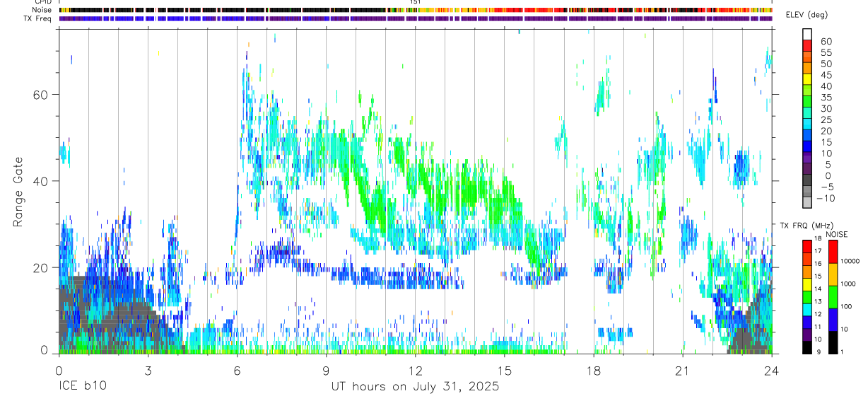Screen dimensions: 868x401
Task: Click the '60' tick on the Range Gate axis
Action: click(42, 94)
